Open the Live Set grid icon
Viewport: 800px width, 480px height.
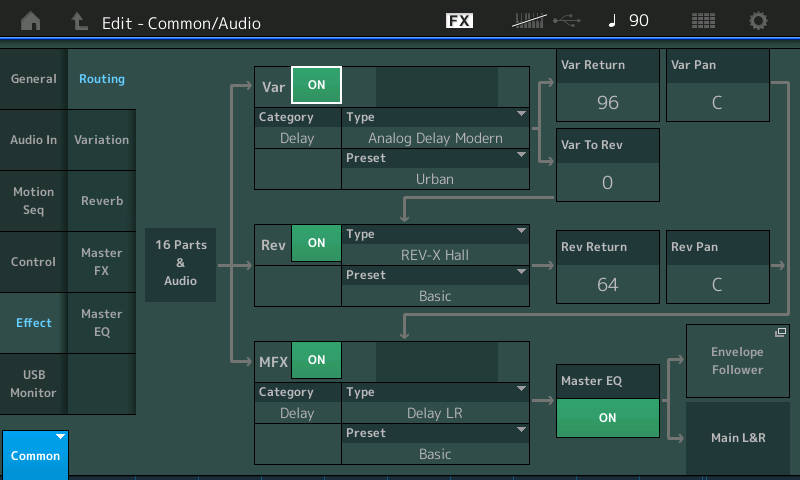703,21
